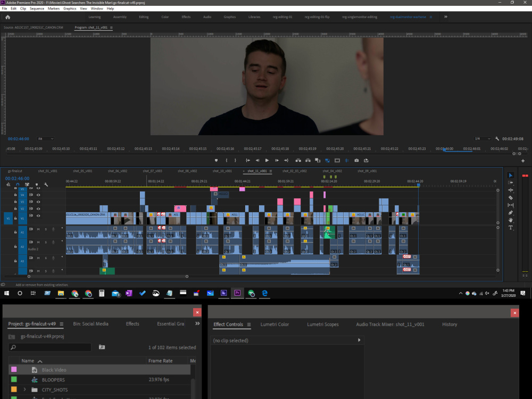532x399 pixels.
Task: Export a frame with camera icon
Action: (x=356, y=161)
